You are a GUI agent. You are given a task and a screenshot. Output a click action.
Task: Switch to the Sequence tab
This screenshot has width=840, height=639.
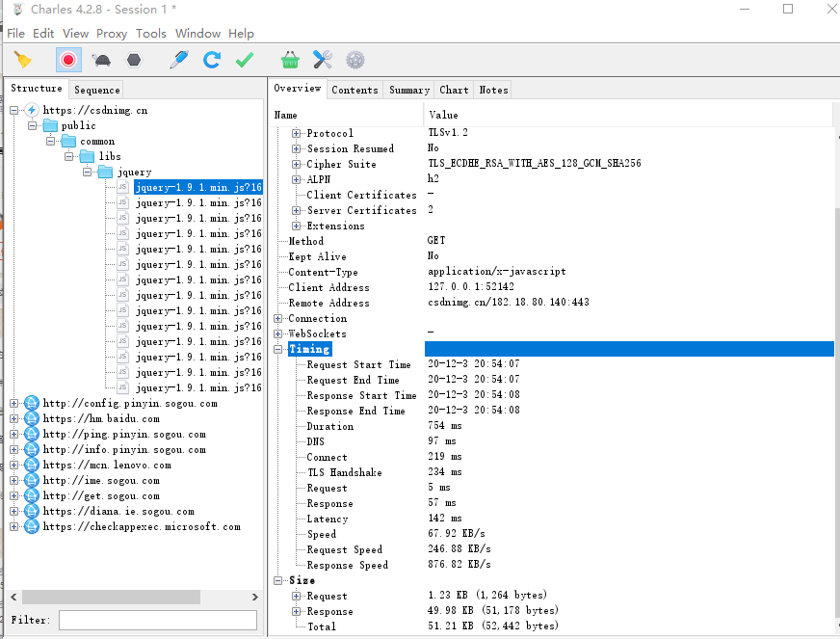96,90
